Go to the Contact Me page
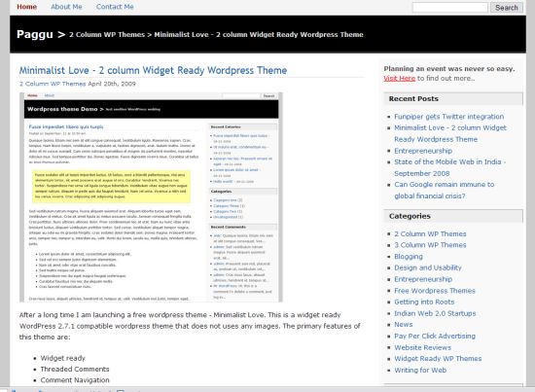The image size is (535, 392). point(115,7)
